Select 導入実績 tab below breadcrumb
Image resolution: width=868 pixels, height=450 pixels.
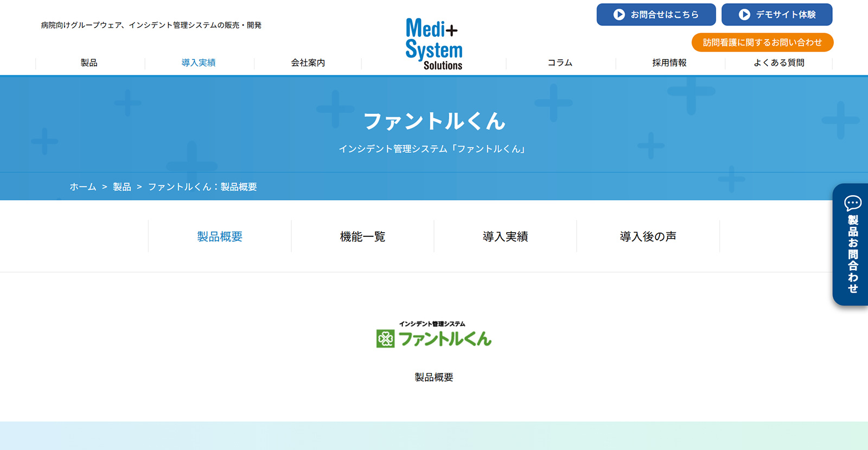click(x=505, y=236)
